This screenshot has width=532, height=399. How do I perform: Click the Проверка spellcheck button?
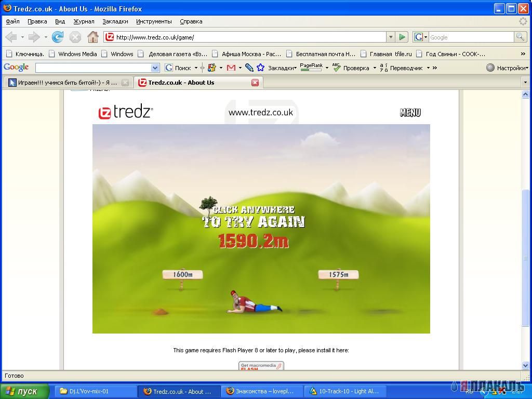351,68
